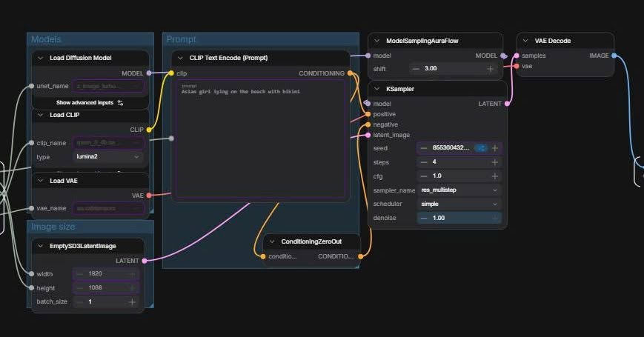This screenshot has height=337, width=644.
Task: Click the advanced inputs settings icon
Action: pyautogui.click(x=120, y=103)
